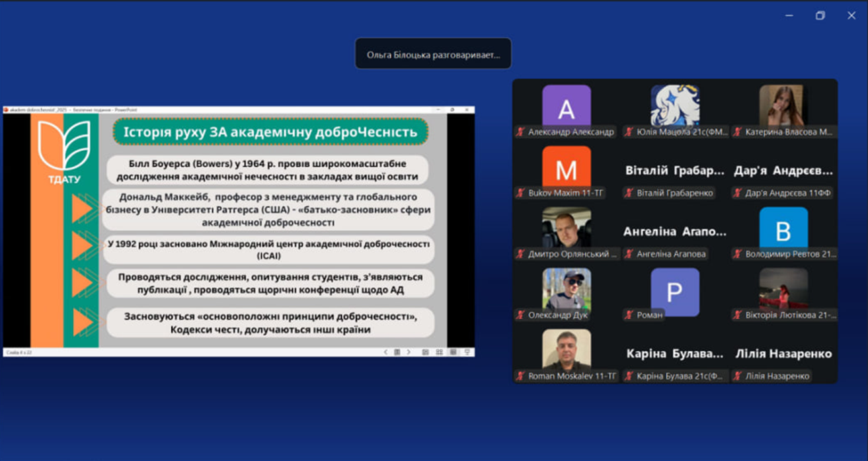The height and width of the screenshot is (461, 868).
Task: Click large name Каріна Булав… tile
Action: (675, 353)
